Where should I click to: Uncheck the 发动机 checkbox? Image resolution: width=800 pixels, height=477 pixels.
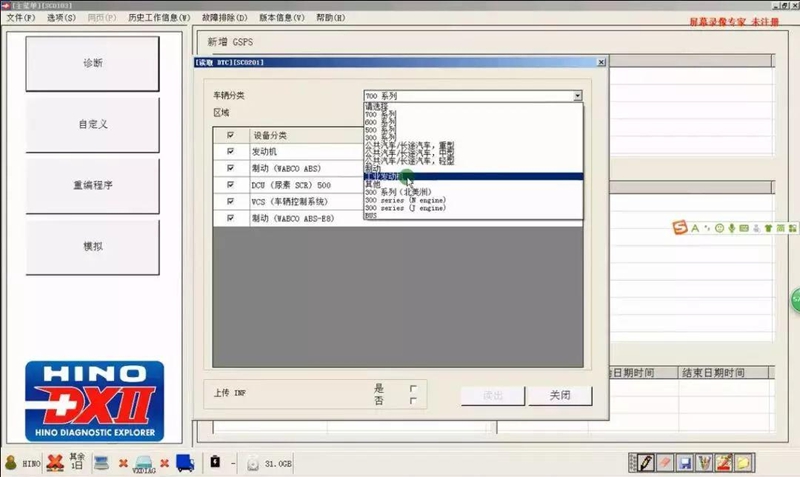pyautogui.click(x=231, y=152)
